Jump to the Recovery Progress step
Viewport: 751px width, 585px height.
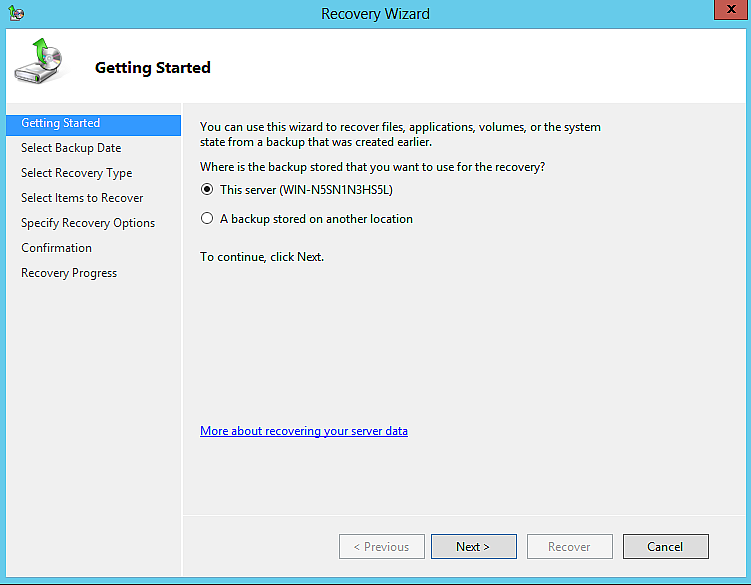point(69,273)
